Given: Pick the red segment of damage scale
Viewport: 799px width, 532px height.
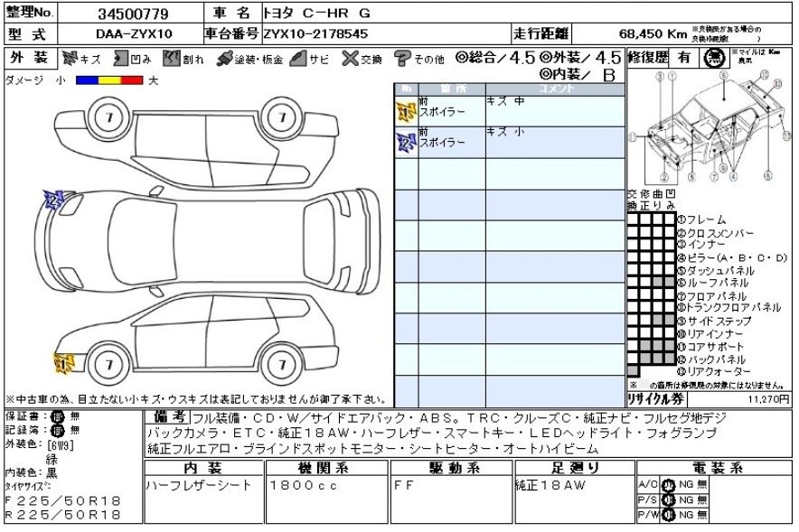Looking at the screenshot, I should coord(134,80).
